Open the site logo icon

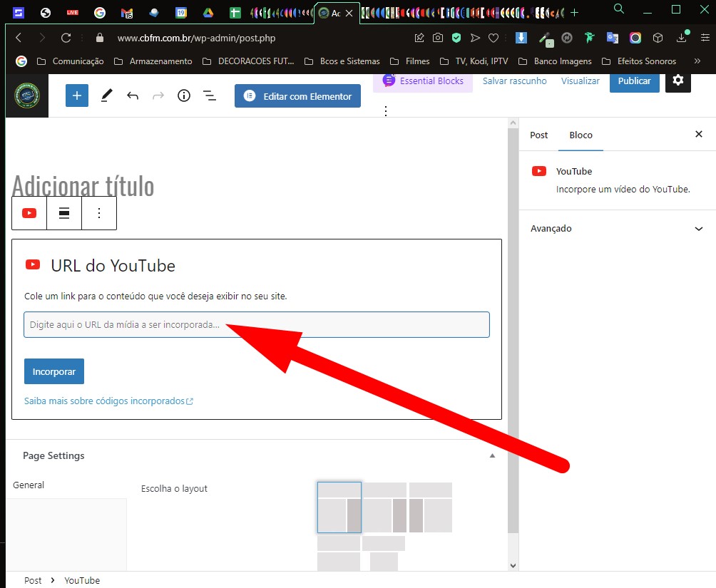[27, 96]
